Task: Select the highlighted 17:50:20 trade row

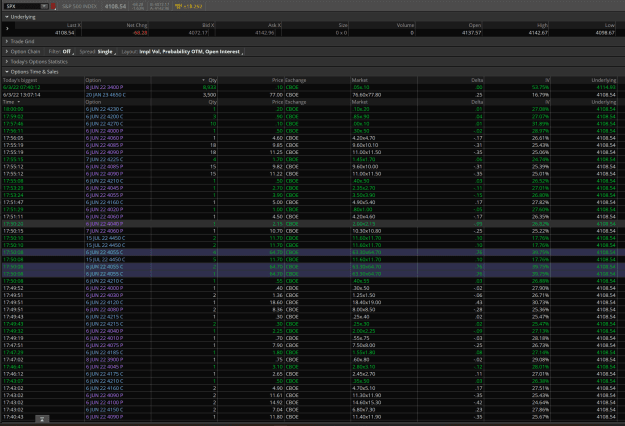Action: (x=312, y=224)
